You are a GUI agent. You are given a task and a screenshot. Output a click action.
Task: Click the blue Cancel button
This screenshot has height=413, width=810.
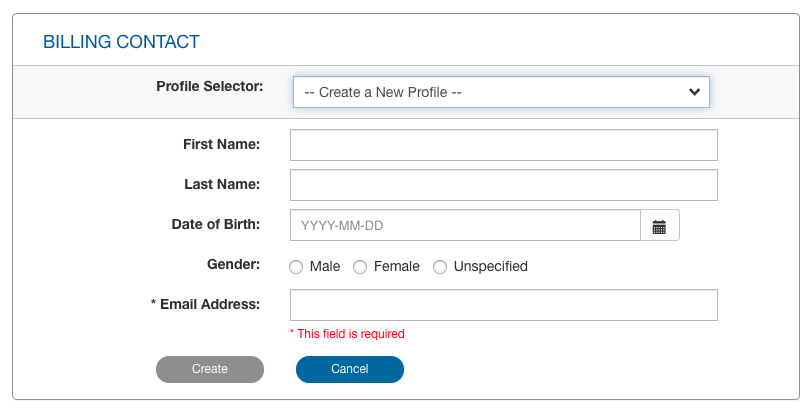349,369
